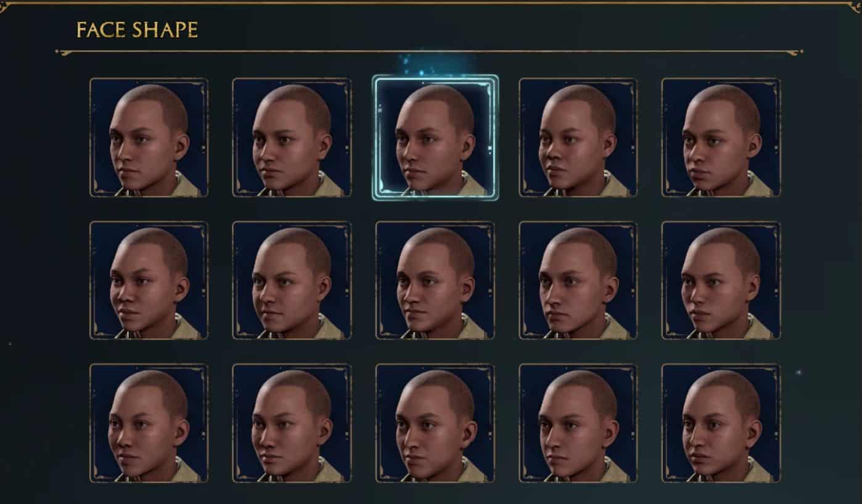This screenshot has height=504, width=862.
Task: Select the fifth face shape in top row
Action: coord(721,137)
